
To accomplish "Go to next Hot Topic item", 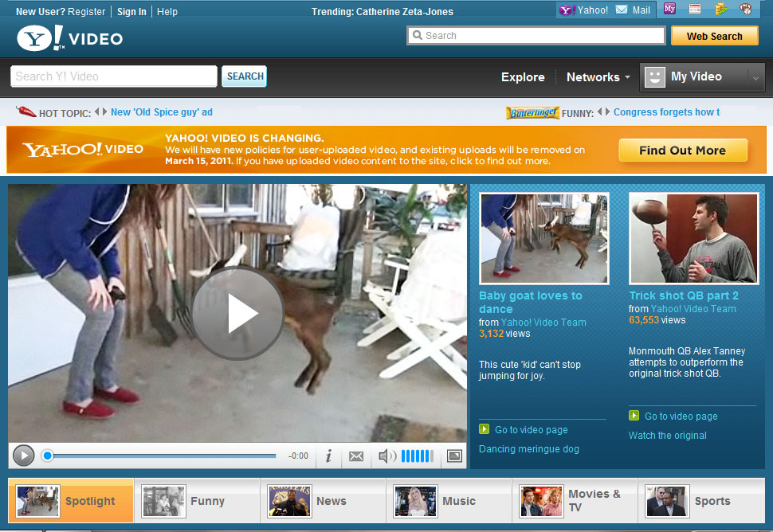I will 104,111.
